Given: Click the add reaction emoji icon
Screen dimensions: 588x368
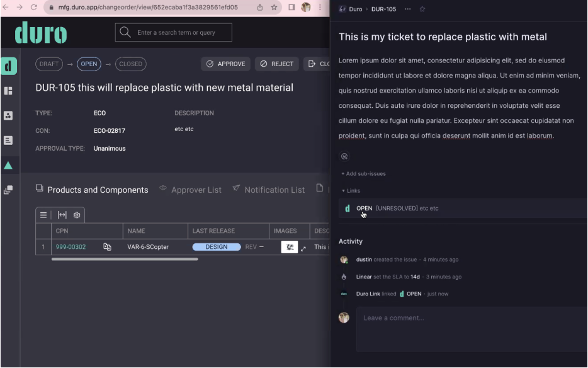Looking at the screenshot, I should point(344,156).
